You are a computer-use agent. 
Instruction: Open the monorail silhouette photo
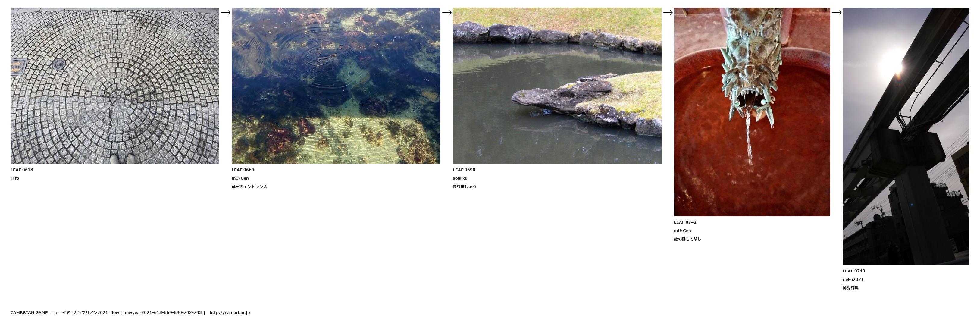[906, 136]
